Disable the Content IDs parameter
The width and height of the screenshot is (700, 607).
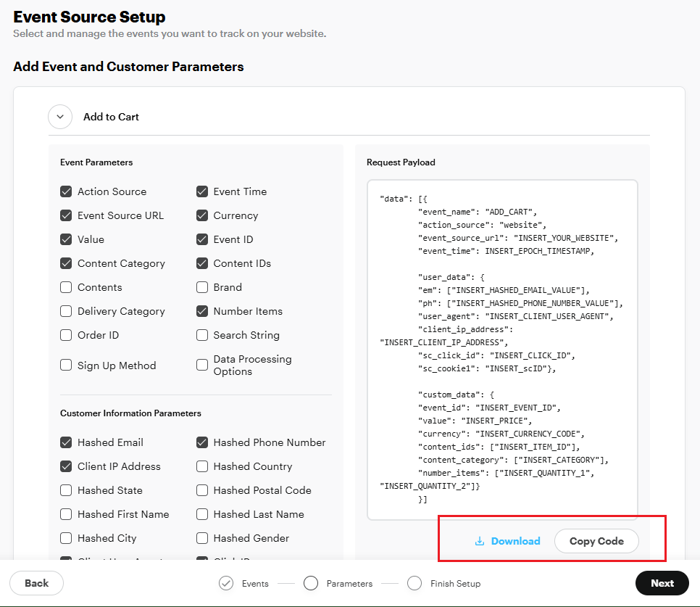pyautogui.click(x=202, y=263)
